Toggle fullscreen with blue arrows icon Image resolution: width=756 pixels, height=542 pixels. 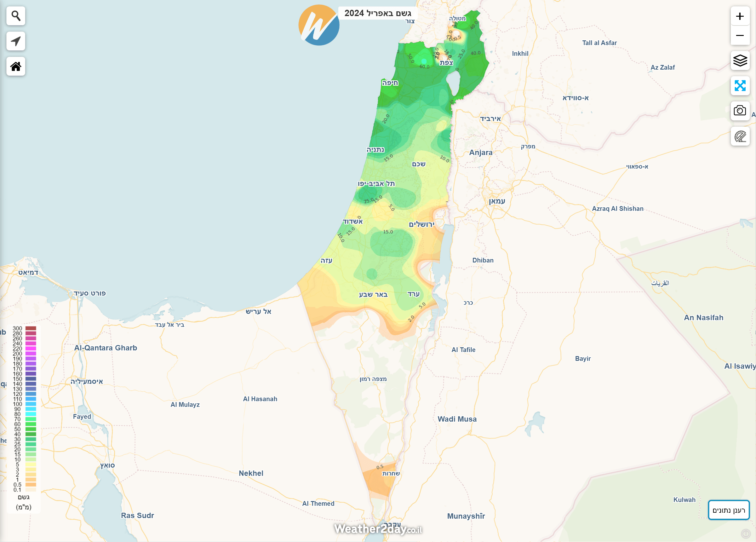[740, 86]
